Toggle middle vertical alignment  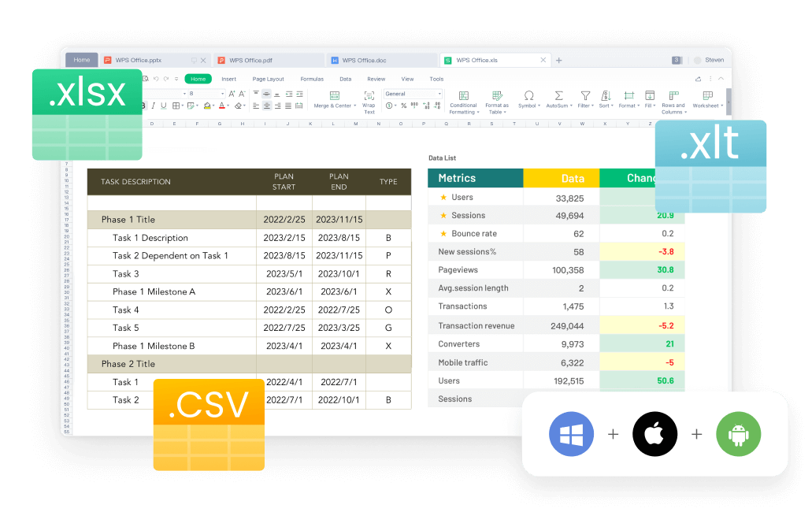tap(266, 94)
